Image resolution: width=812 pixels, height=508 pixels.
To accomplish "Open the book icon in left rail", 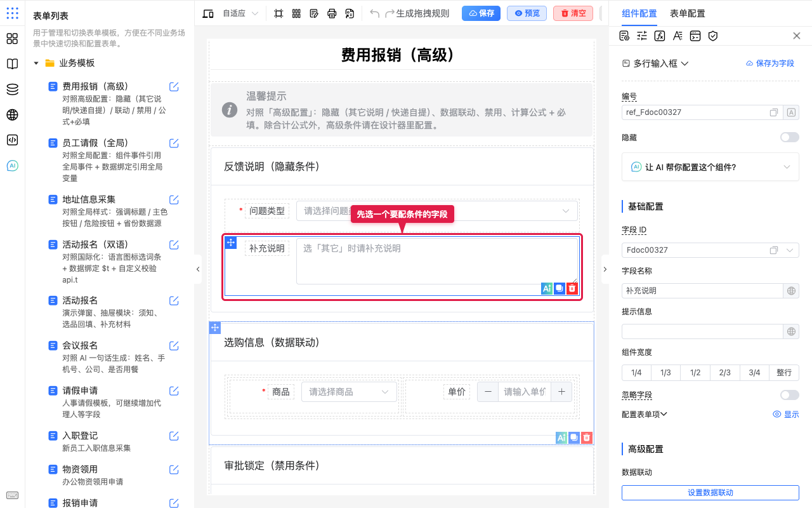I will (12, 64).
